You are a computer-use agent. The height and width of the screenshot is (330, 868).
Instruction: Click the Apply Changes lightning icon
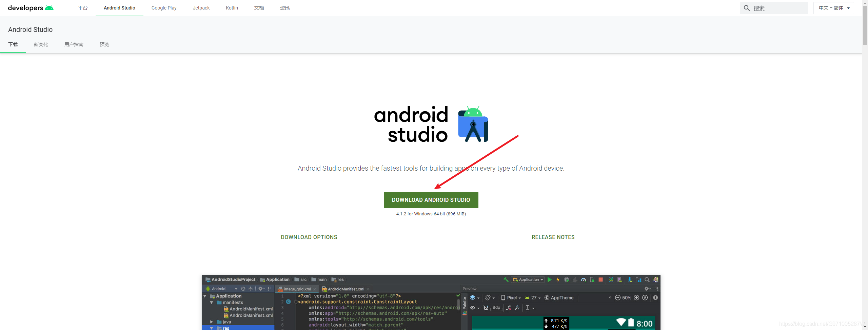(558, 279)
